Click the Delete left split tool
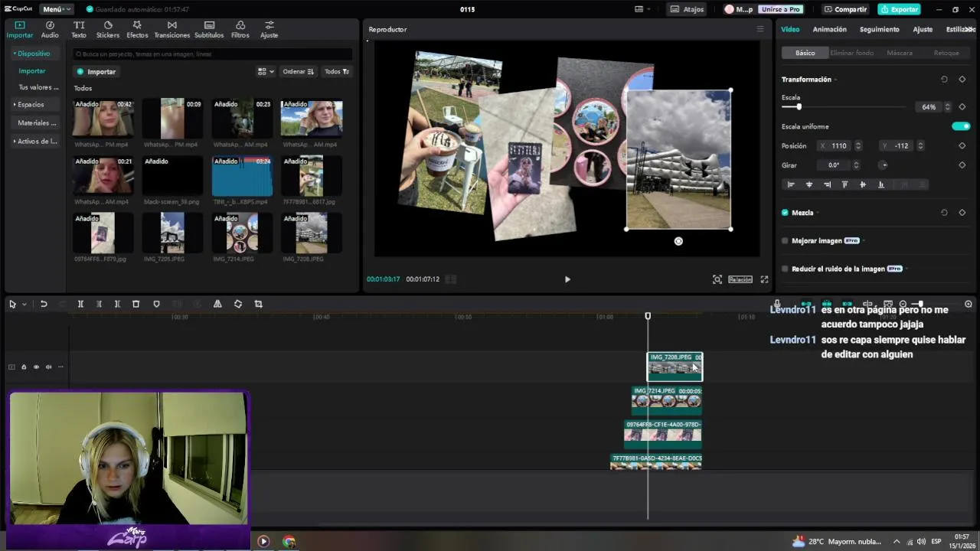This screenshot has height=551, width=980. pyautogui.click(x=99, y=304)
